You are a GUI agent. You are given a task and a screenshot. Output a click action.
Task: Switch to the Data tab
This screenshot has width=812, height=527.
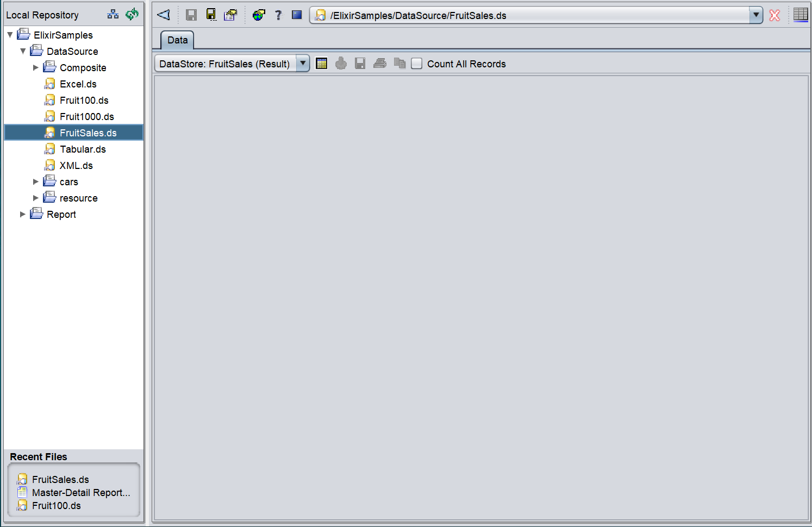point(177,40)
